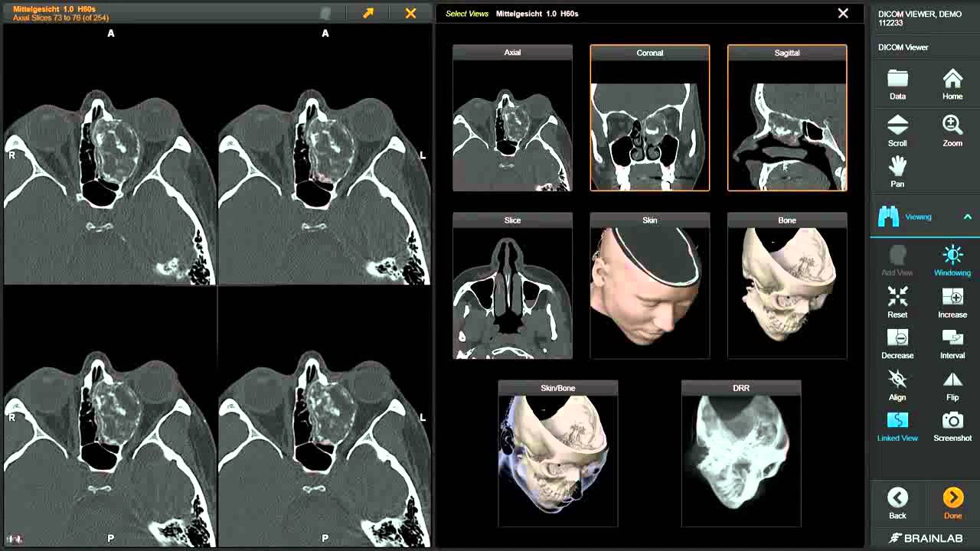Collapse the Viewing section
The image size is (980, 551).
pos(967,217)
